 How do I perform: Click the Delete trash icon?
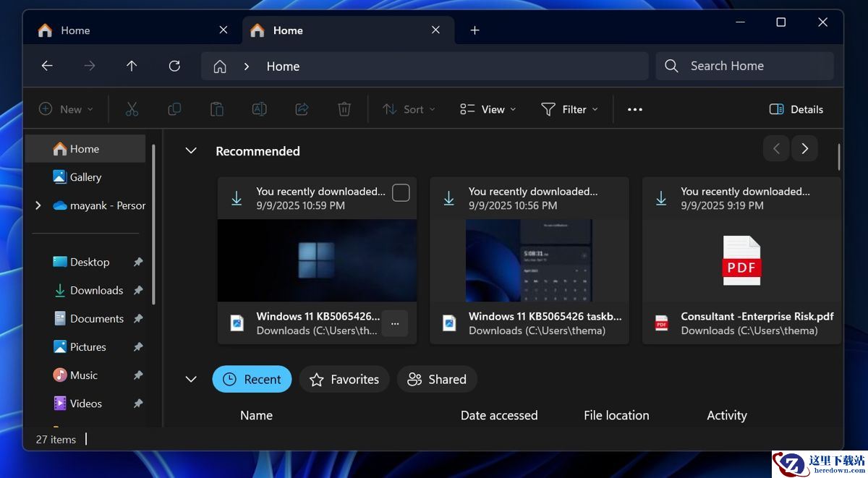click(x=344, y=109)
